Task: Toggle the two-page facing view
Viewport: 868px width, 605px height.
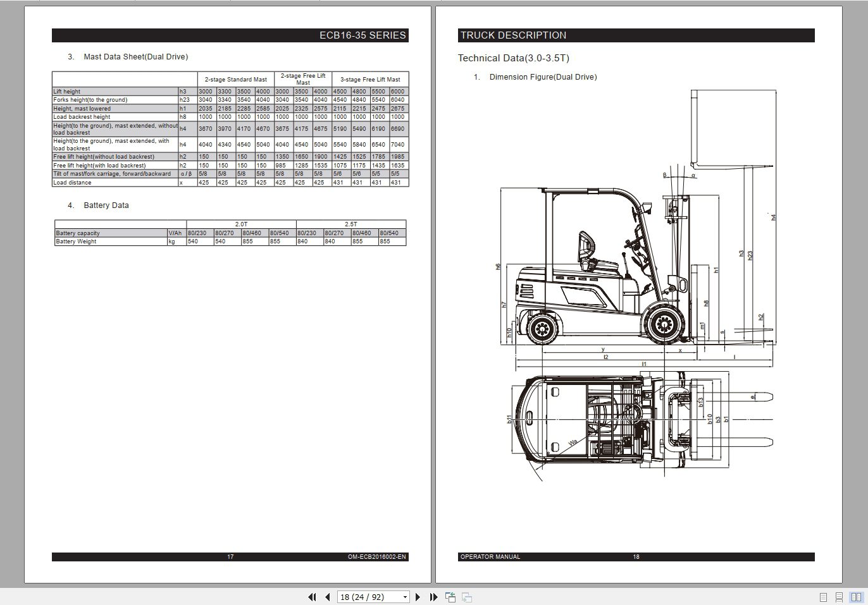Action: pyautogui.click(x=853, y=597)
